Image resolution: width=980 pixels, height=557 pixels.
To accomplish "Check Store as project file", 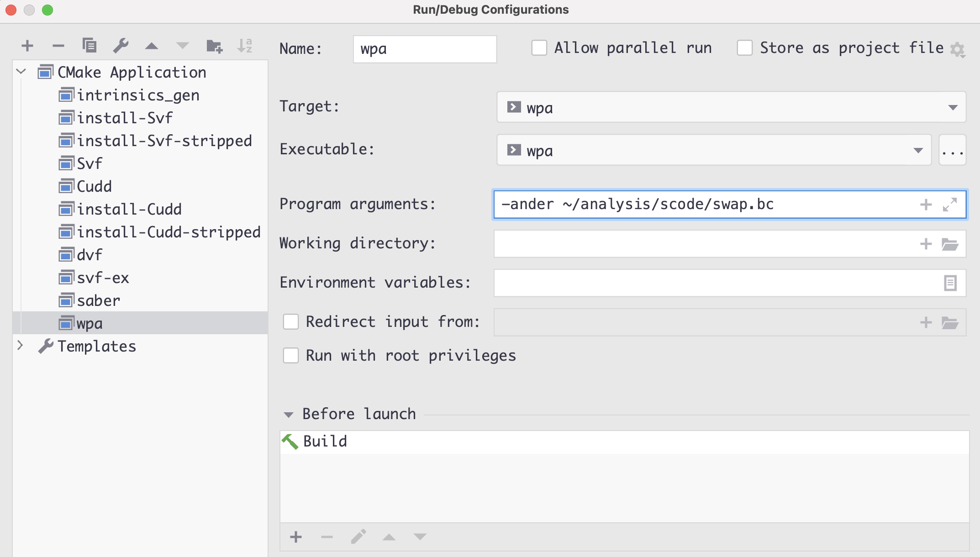I will (x=745, y=48).
